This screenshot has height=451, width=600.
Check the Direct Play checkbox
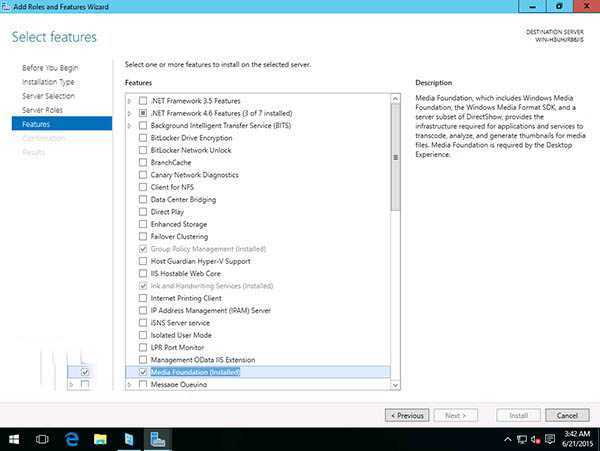point(143,212)
